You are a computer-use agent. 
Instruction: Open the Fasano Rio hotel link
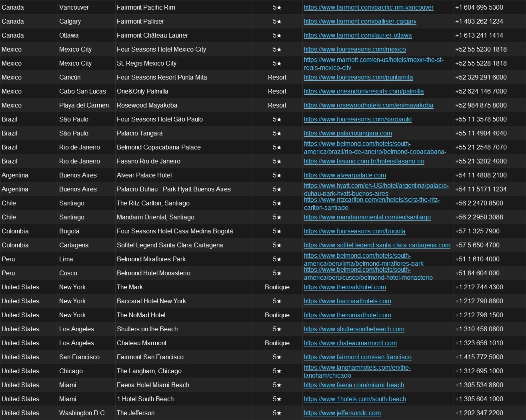[364, 161]
